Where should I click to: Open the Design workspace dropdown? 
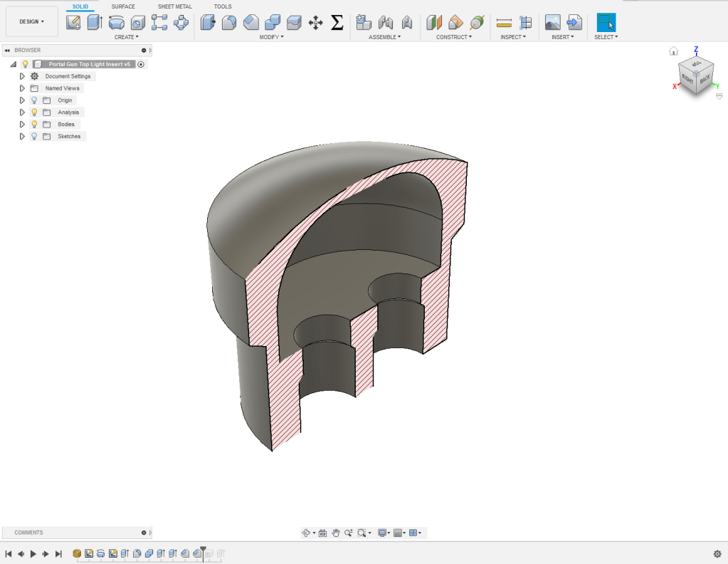pyautogui.click(x=31, y=22)
